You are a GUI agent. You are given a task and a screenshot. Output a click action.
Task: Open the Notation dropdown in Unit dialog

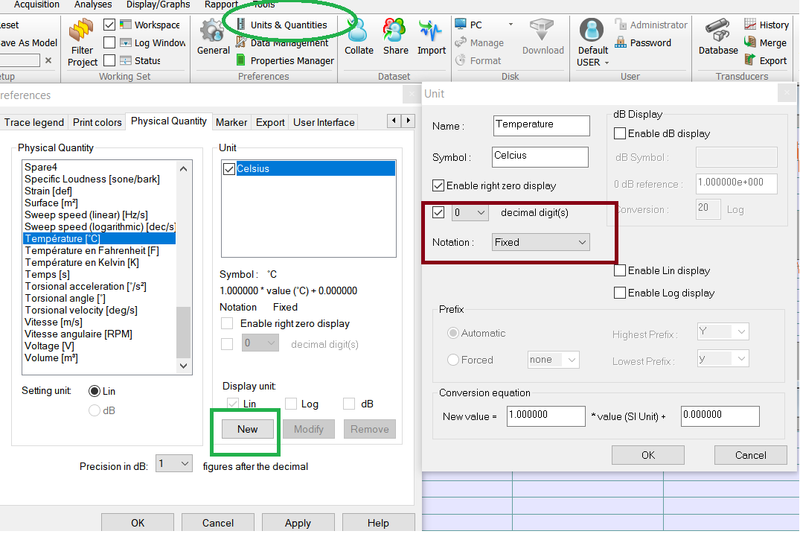541,242
